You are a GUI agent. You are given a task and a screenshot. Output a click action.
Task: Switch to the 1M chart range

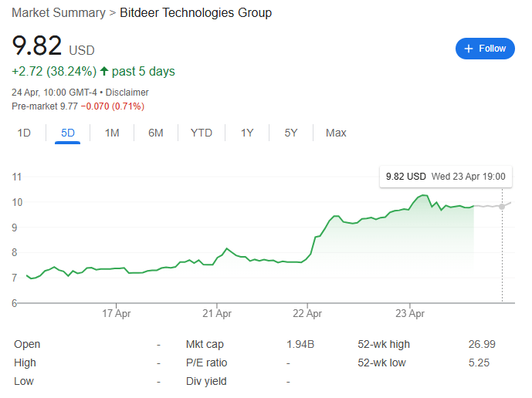tap(112, 133)
